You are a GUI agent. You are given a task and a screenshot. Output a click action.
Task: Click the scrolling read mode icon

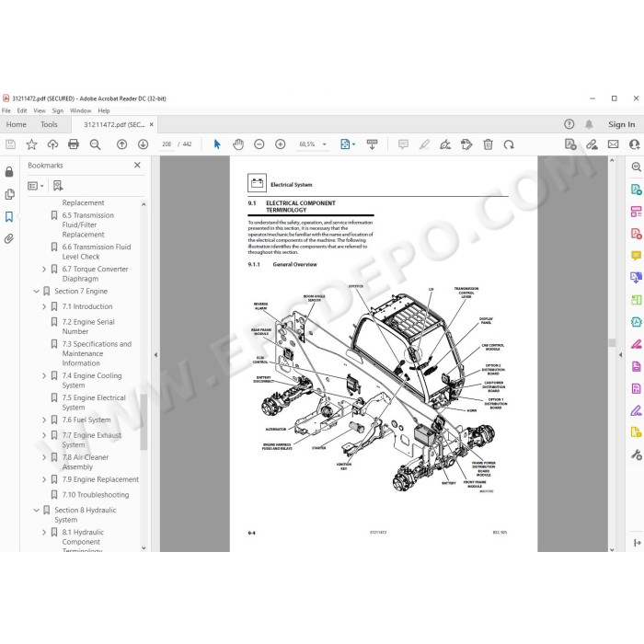[372, 144]
